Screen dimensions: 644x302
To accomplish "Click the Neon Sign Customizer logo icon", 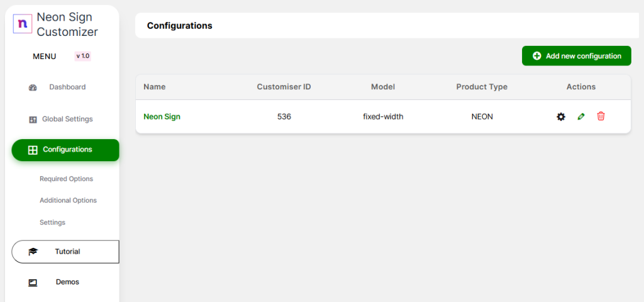I will click(23, 23).
